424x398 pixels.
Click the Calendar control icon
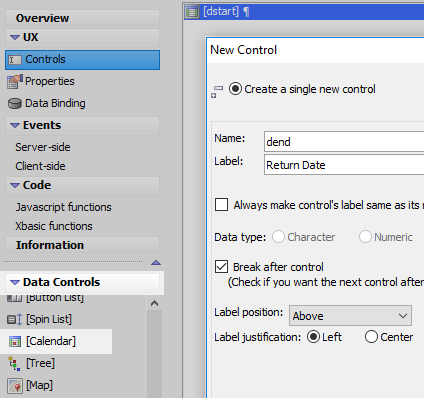[15, 342]
